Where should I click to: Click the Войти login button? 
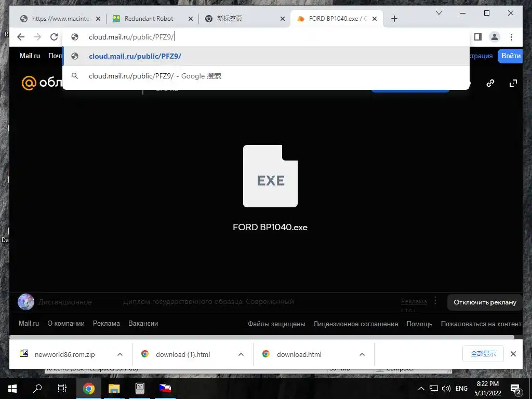[510, 56]
